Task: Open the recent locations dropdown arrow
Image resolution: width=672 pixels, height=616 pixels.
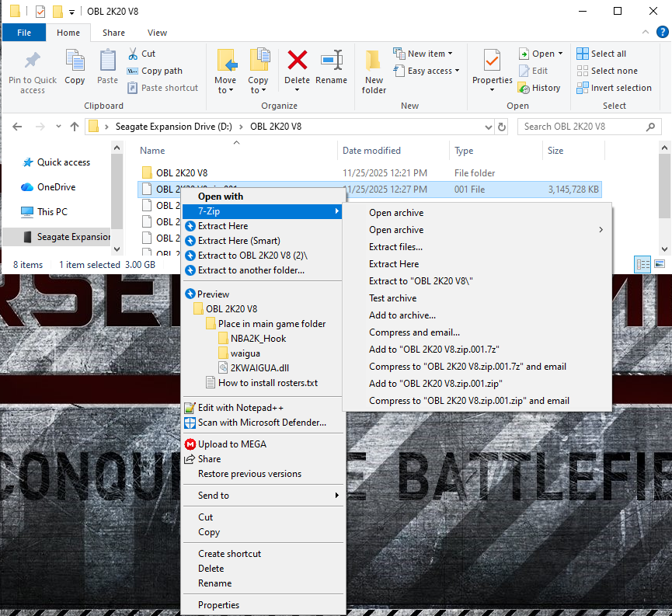Action: [x=59, y=127]
